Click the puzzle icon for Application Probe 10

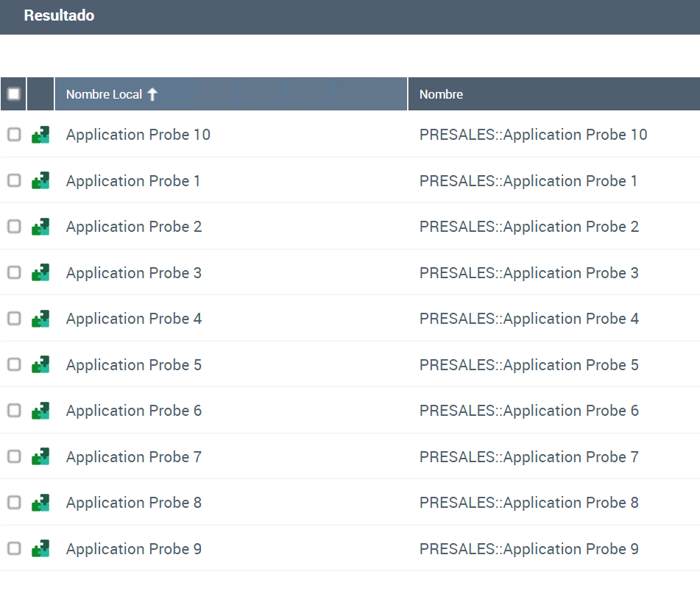point(40,135)
